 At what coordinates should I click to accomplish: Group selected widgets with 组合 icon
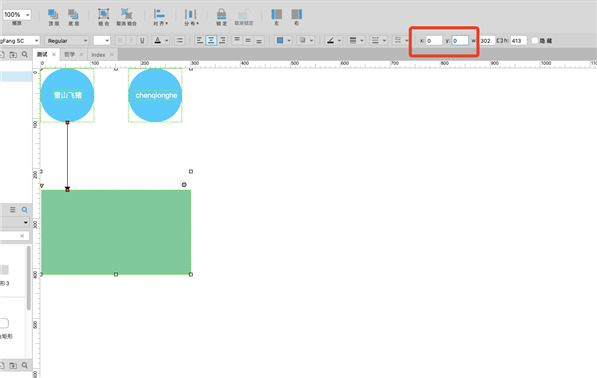pyautogui.click(x=104, y=17)
